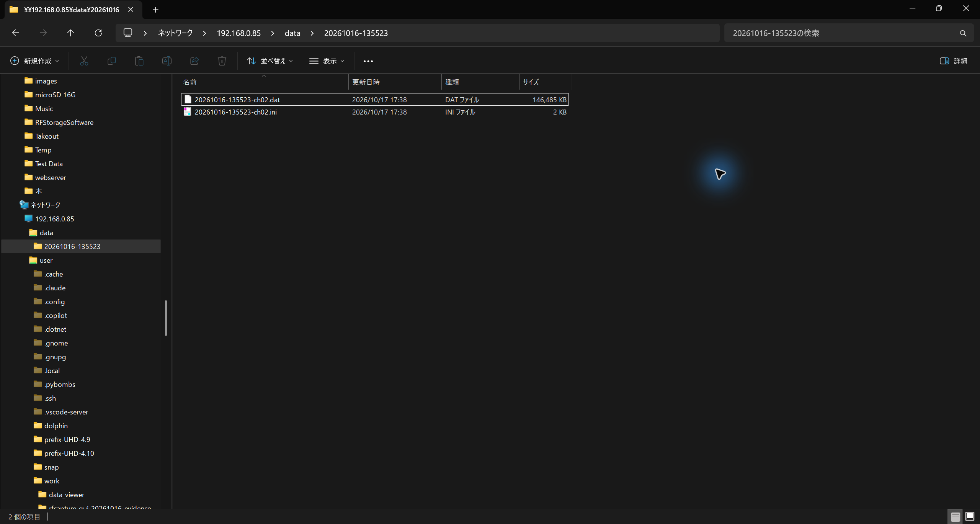Go back to previous folder
Screen dimensions: 980x524
(x=16, y=33)
